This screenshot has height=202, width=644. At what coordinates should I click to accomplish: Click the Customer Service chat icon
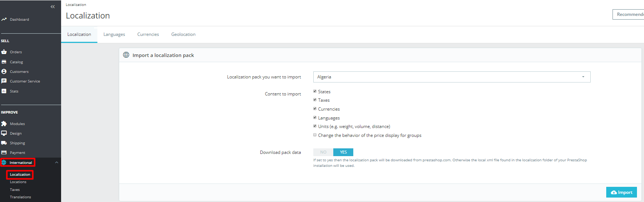(4, 81)
